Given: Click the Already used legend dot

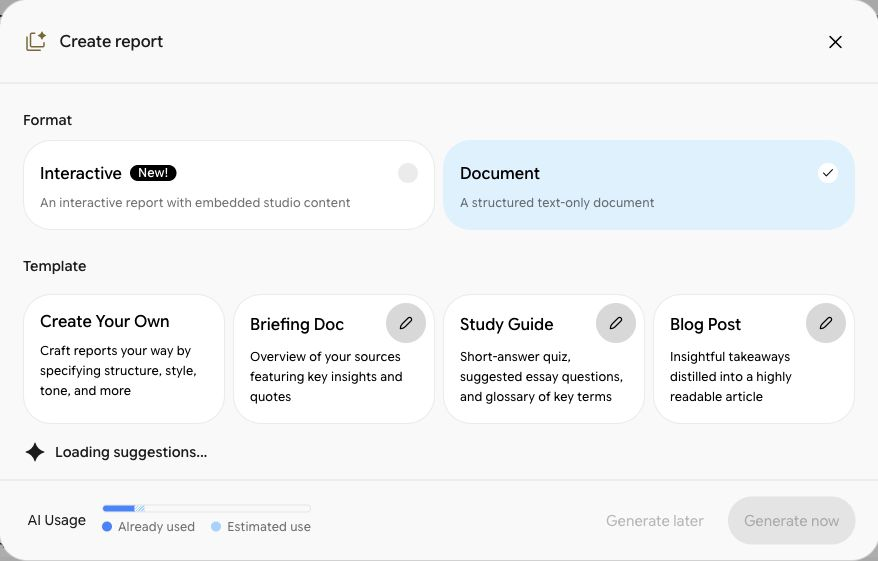Looking at the screenshot, I should 107,526.
